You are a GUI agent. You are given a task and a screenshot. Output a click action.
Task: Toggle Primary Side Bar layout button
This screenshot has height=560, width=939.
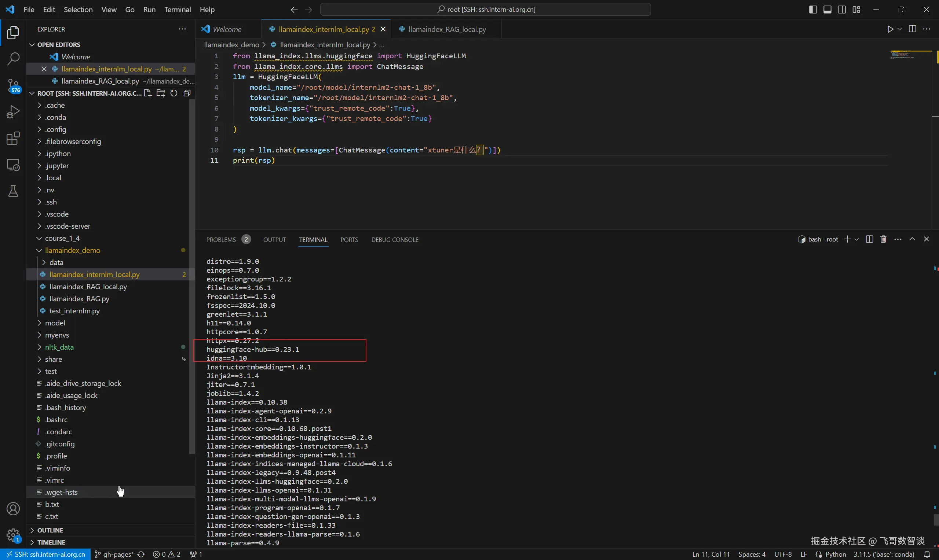[x=813, y=10]
